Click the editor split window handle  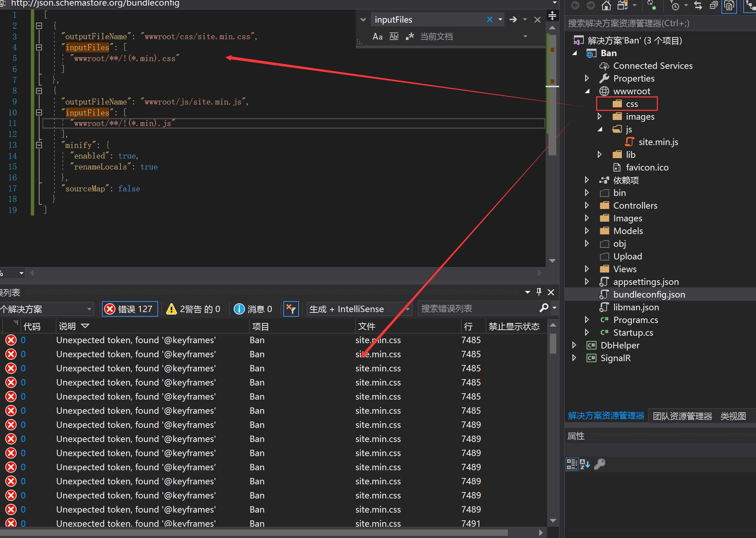pyautogui.click(x=552, y=15)
